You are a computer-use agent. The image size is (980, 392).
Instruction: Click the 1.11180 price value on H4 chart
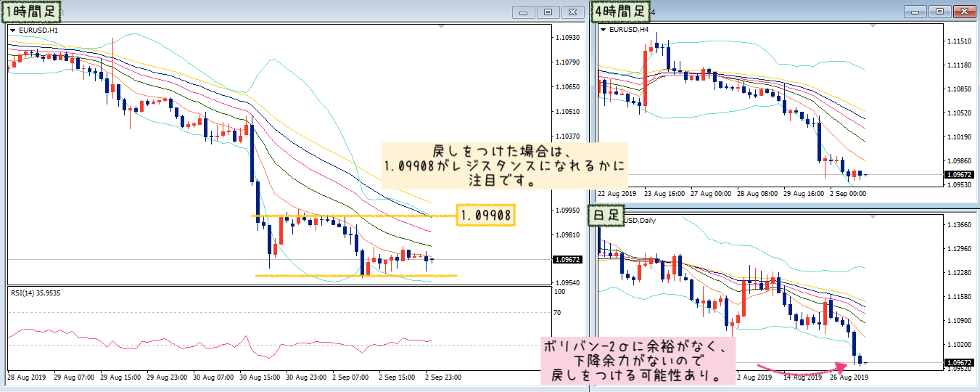coord(960,65)
